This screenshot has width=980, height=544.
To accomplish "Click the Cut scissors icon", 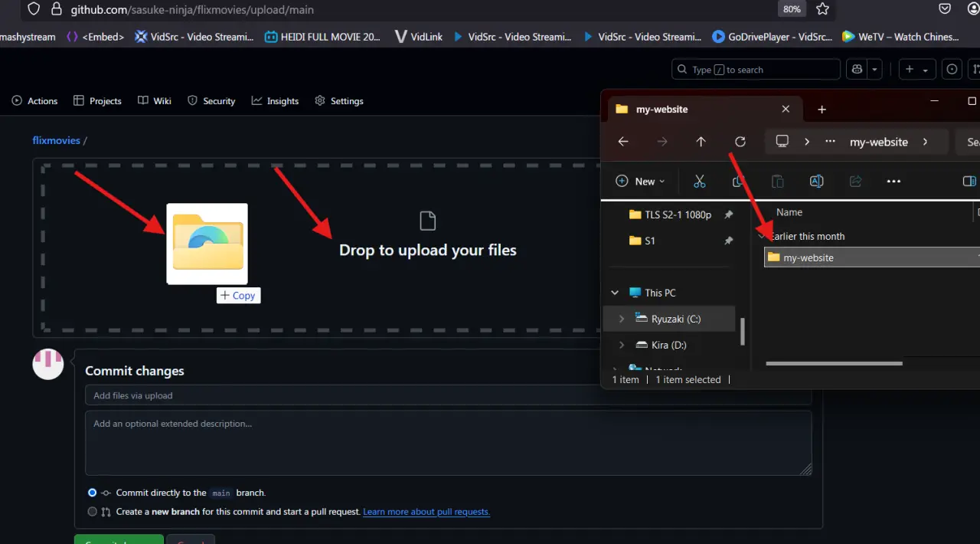I will (x=699, y=182).
